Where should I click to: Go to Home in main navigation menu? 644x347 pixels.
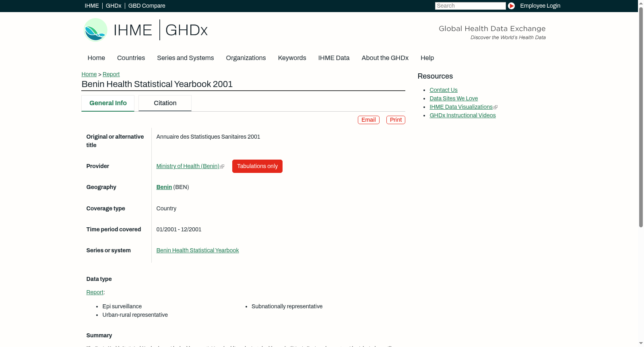pos(96,58)
